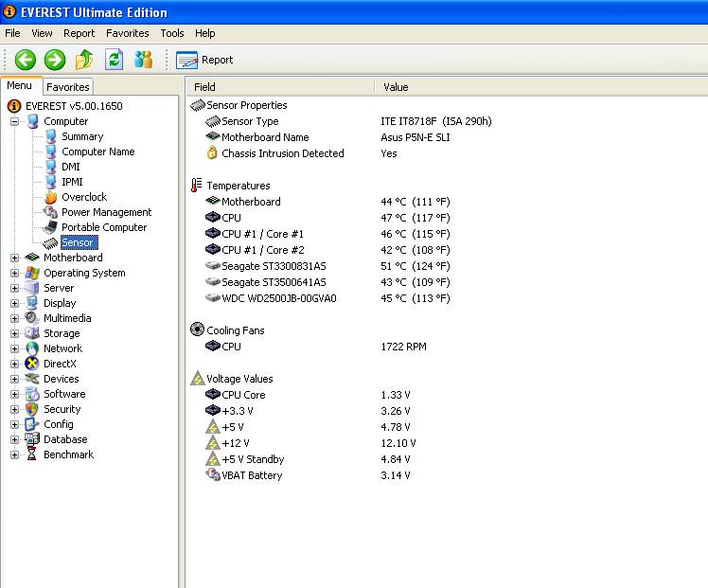The height and width of the screenshot is (588, 708).
Task: Go forward with the green right arrow
Action: pyautogui.click(x=55, y=60)
